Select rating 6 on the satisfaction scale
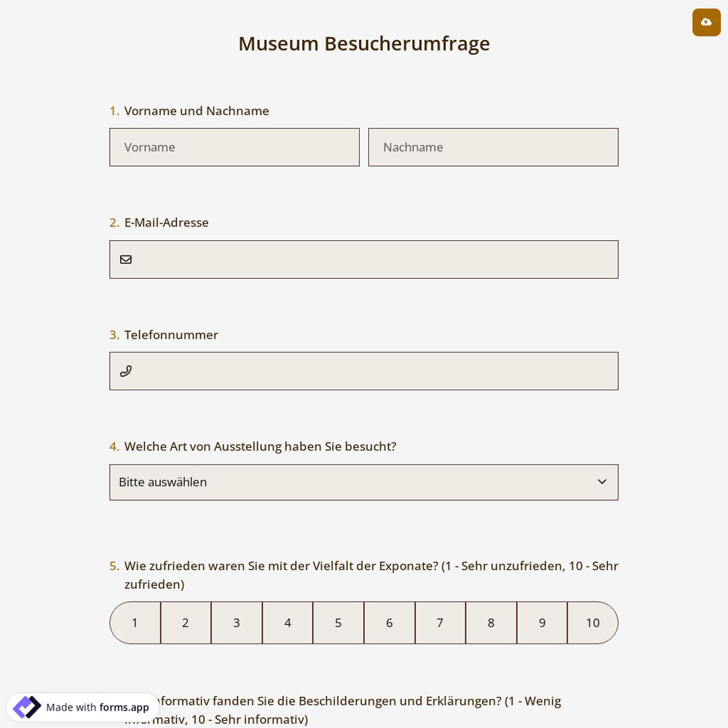The height and width of the screenshot is (728, 728). click(x=389, y=622)
